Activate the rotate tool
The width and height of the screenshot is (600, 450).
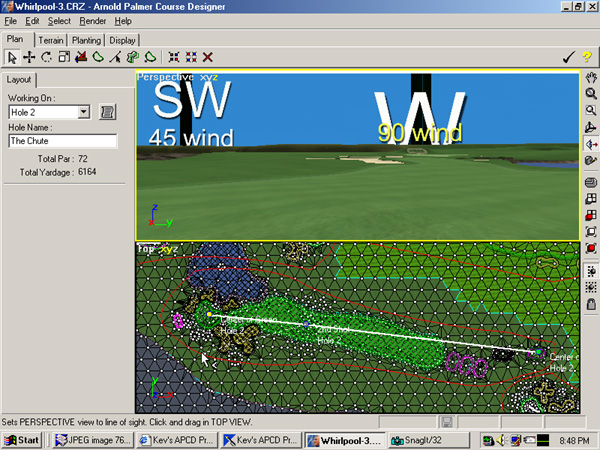click(x=46, y=57)
